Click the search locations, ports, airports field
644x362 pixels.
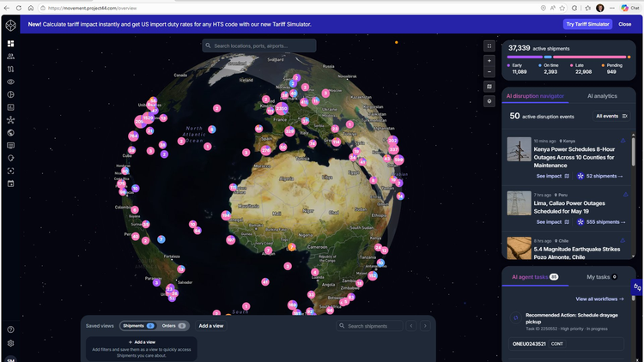pyautogui.click(x=259, y=45)
